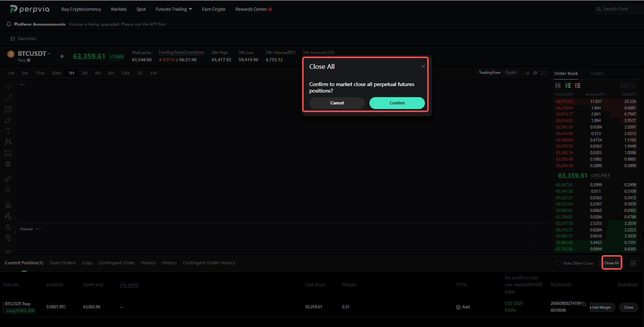Image resolution: width=644 pixels, height=327 pixels.
Task: Open chart legend more options dots
Action: pyautogui.click(x=23, y=85)
